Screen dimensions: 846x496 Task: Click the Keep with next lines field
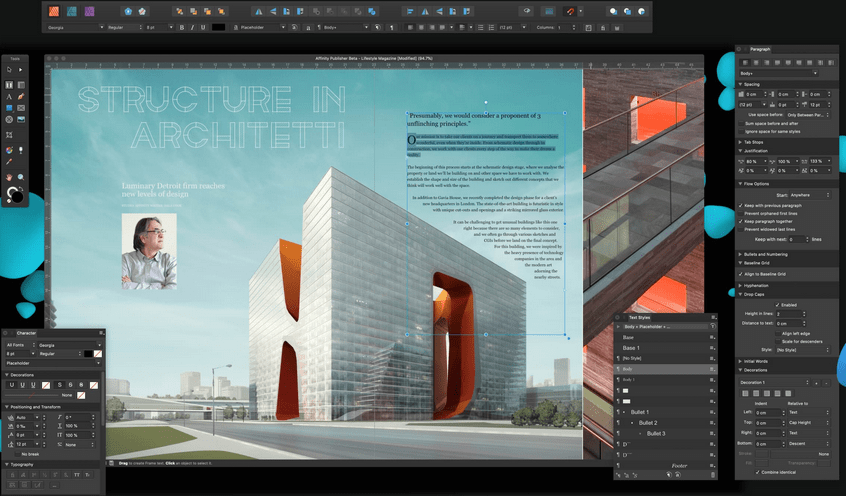coord(799,239)
